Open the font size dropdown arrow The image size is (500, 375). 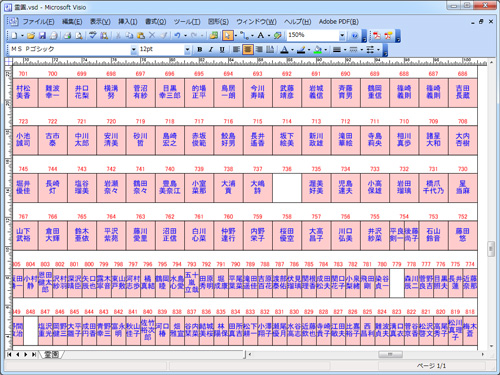coord(187,50)
